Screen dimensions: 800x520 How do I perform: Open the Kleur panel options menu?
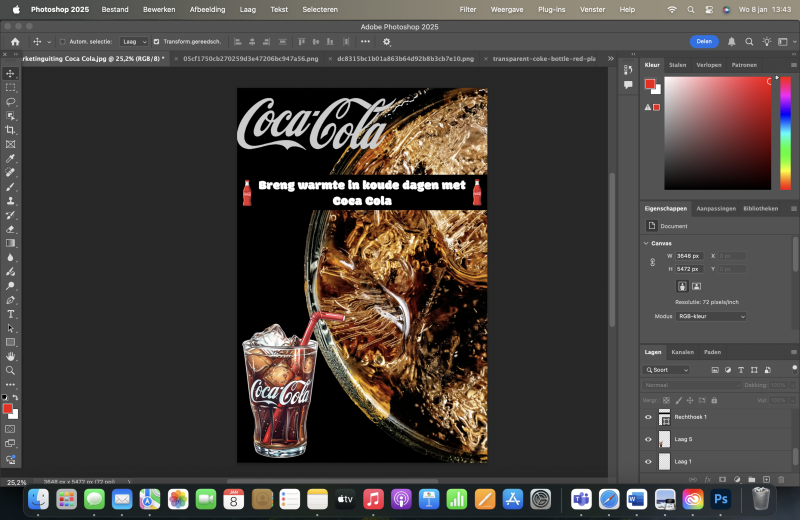pos(793,65)
